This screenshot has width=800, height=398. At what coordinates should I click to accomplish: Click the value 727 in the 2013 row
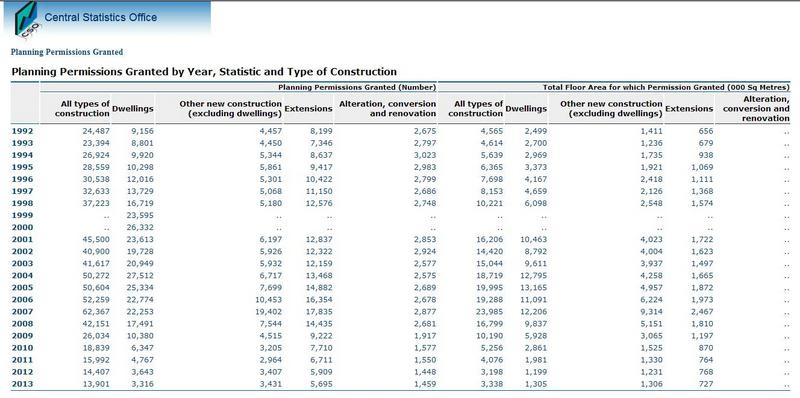[706, 384]
